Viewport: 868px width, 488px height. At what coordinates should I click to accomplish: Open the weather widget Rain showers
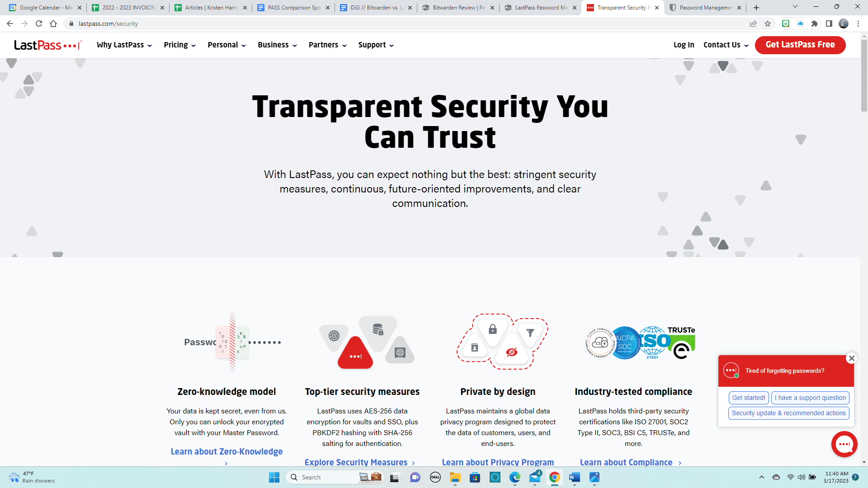click(x=32, y=477)
